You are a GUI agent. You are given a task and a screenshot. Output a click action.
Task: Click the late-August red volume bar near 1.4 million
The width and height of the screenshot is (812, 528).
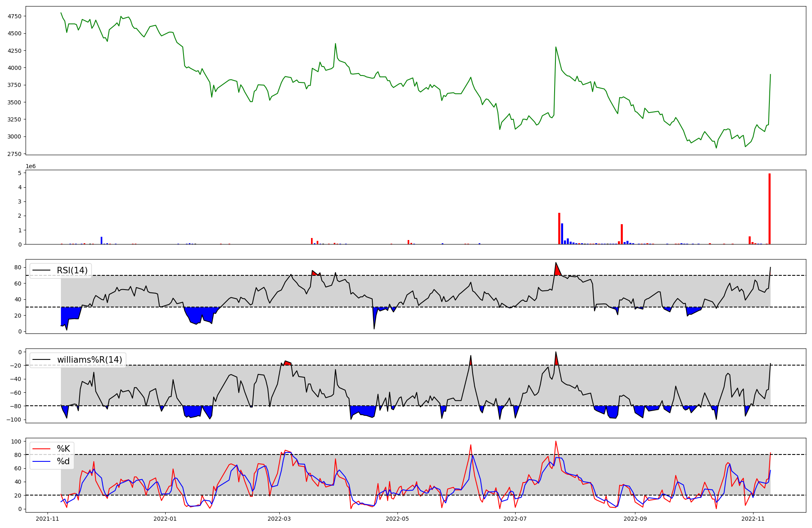point(622,234)
